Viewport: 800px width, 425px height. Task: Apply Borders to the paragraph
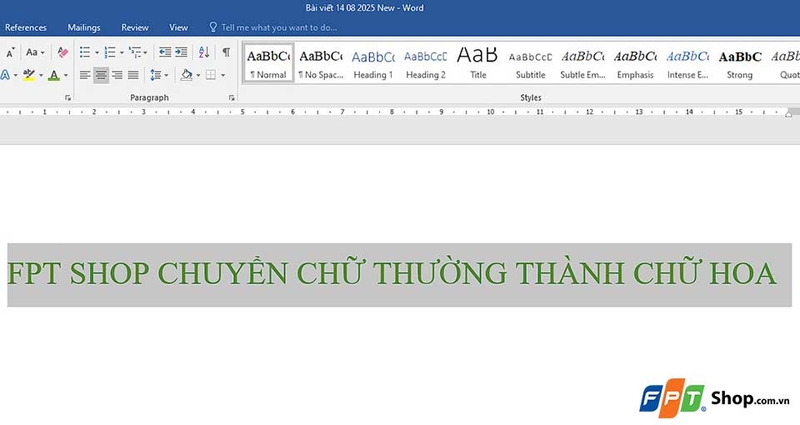(x=211, y=75)
